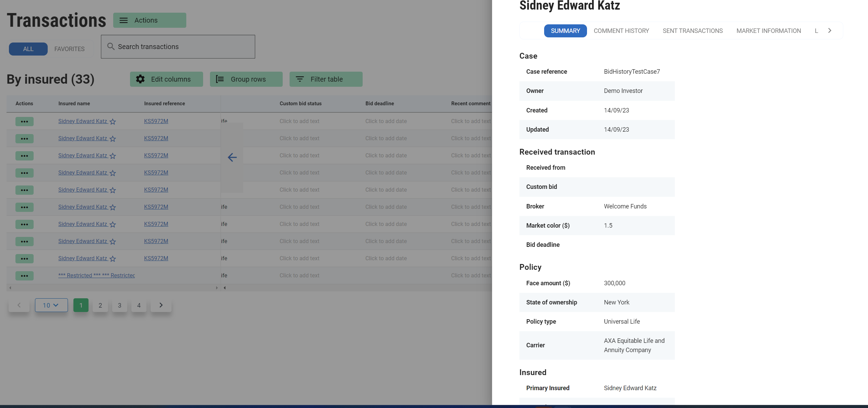
Task: Open the Comment History tab
Action: 621,31
